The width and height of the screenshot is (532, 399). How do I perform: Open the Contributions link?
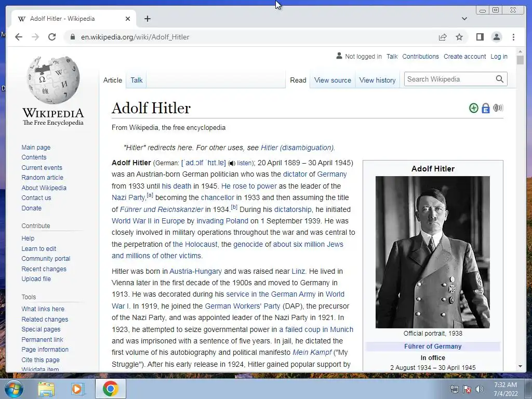pyautogui.click(x=420, y=56)
